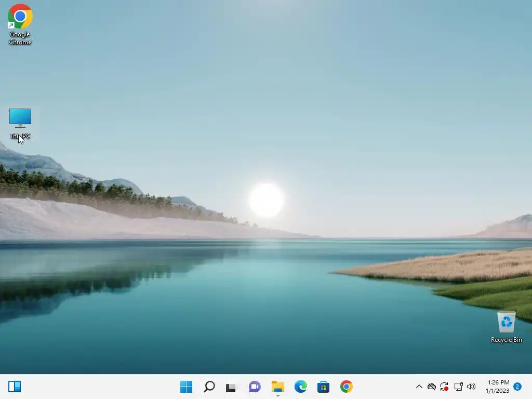The image size is (532, 399).
Task: Select the This PC desktop icon
Action: point(20,124)
